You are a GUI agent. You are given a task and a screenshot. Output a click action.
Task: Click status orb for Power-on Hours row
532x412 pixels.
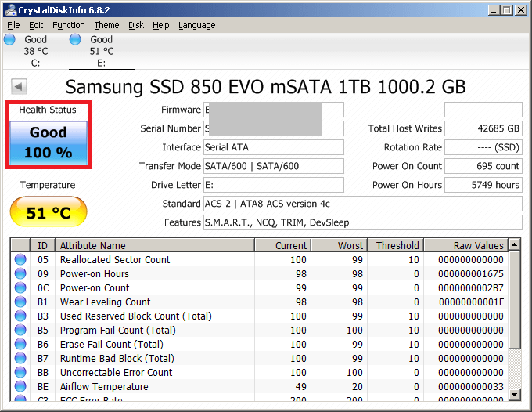(x=20, y=273)
